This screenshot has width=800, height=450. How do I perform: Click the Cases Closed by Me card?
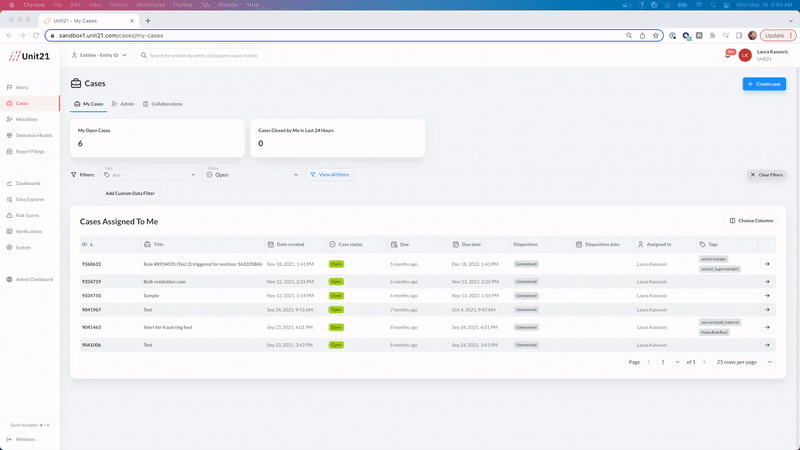pyautogui.click(x=338, y=138)
